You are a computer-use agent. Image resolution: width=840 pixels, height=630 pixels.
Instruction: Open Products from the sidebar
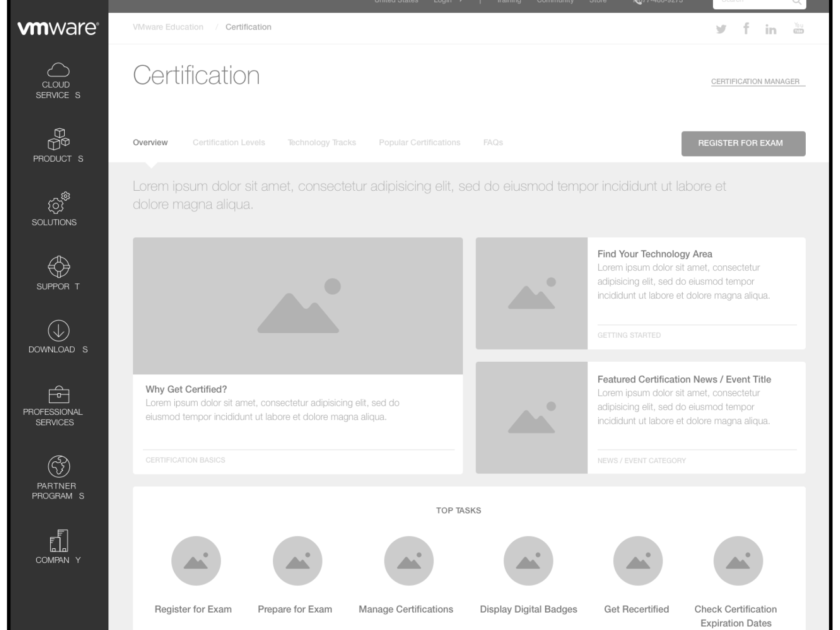coord(58,145)
